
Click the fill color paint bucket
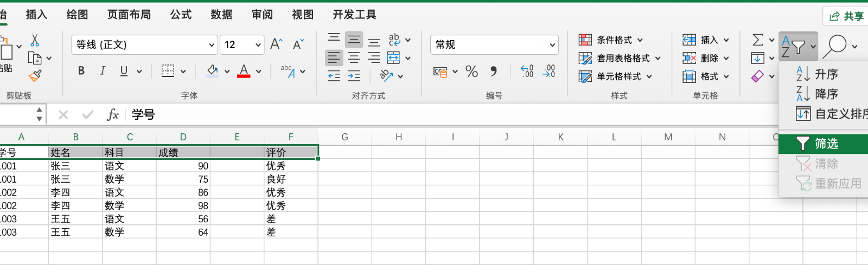213,71
